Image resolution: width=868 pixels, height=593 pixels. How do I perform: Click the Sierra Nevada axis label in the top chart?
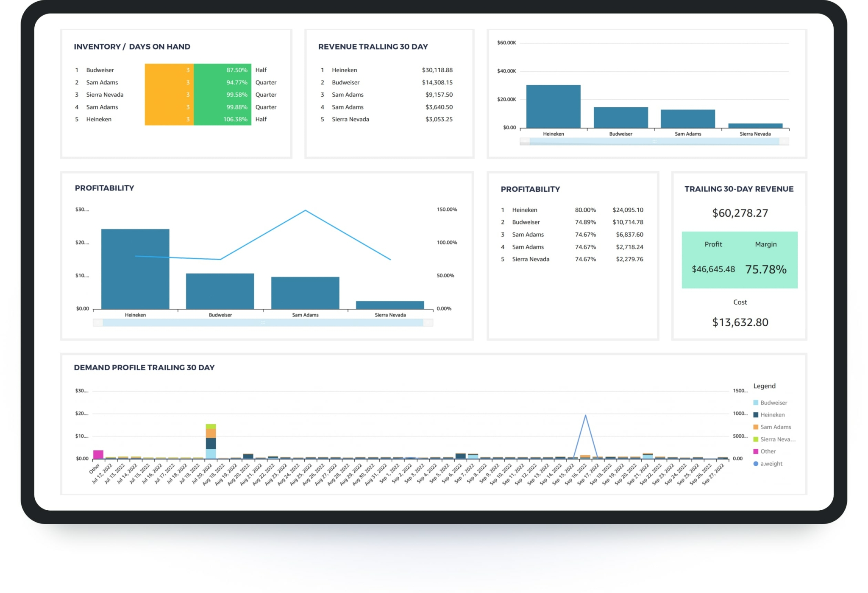pyautogui.click(x=755, y=133)
